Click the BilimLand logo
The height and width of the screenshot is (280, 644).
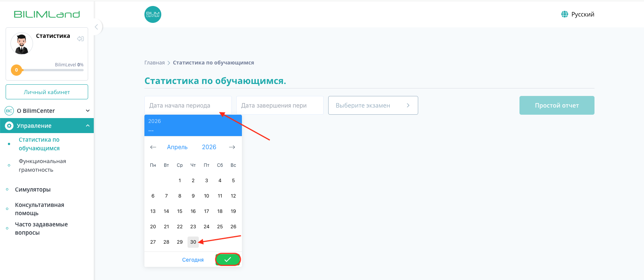pyautogui.click(x=47, y=14)
